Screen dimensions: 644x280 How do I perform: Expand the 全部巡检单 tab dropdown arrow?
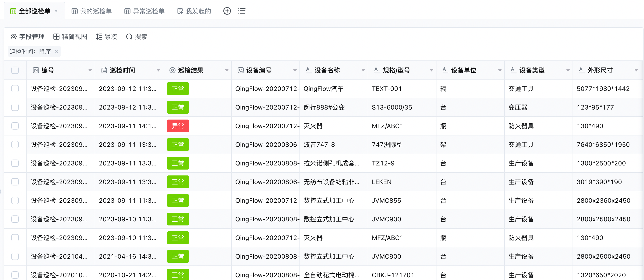click(x=56, y=11)
